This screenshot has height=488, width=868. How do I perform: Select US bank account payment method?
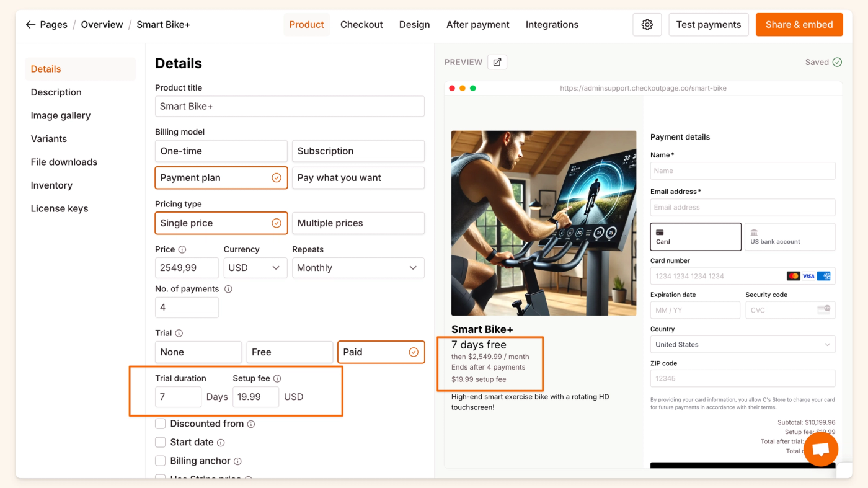pos(790,237)
